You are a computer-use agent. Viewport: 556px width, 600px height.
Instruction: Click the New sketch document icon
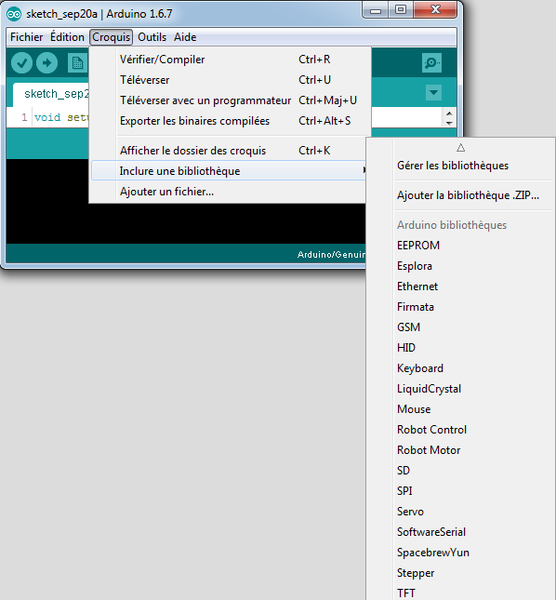coord(78,63)
